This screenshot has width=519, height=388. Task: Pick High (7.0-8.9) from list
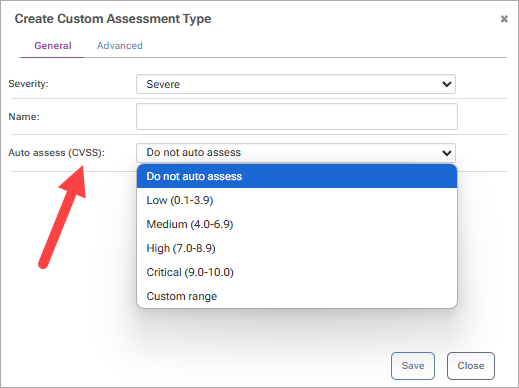297,248
